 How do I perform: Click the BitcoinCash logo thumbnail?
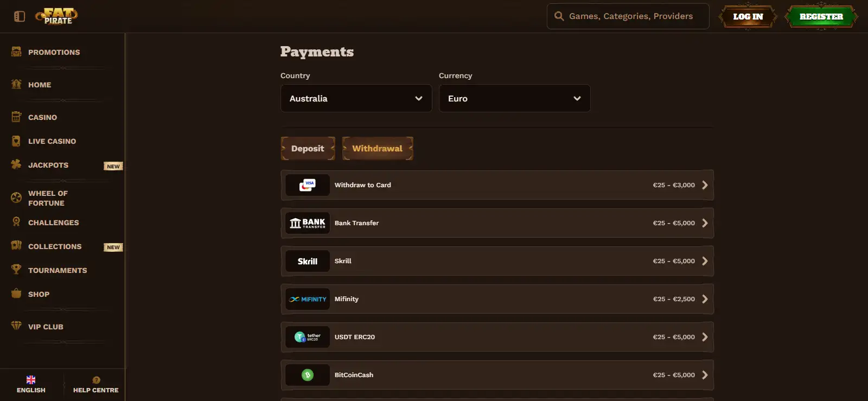308,375
